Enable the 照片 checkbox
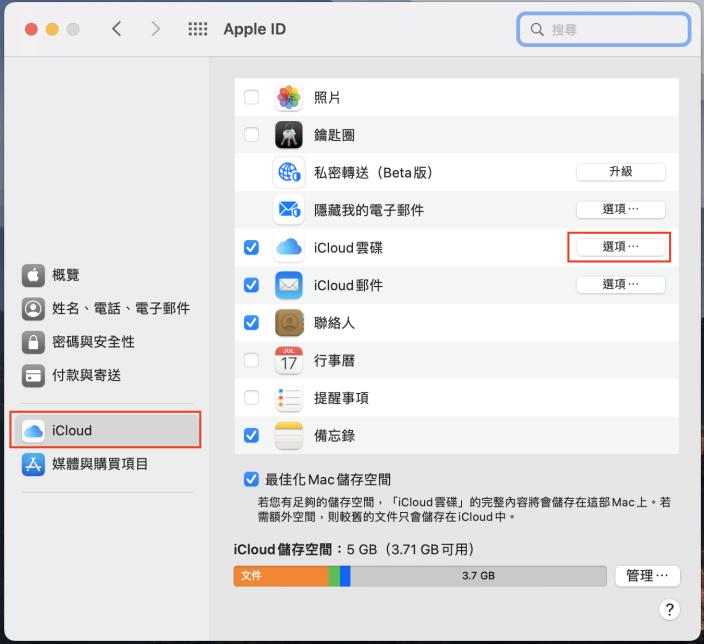The height and width of the screenshot is (644, 704). (251, 97)
